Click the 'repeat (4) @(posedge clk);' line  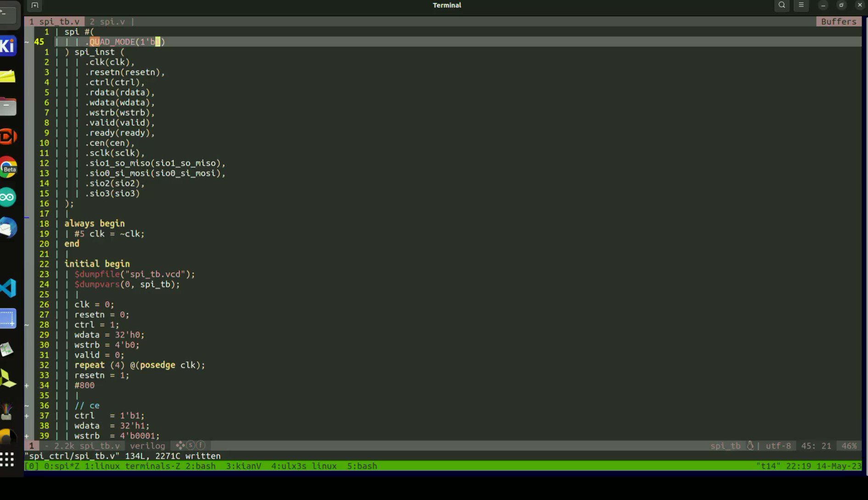click(x=140, y=365)
